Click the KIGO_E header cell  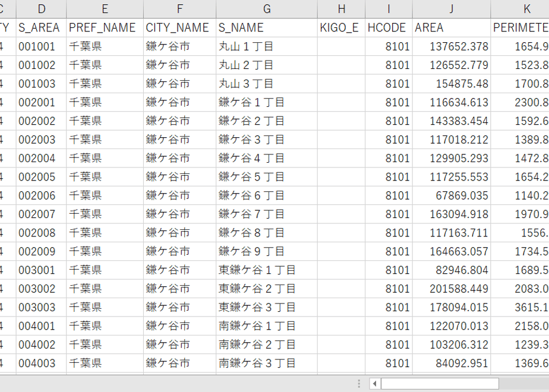[342, 28]
